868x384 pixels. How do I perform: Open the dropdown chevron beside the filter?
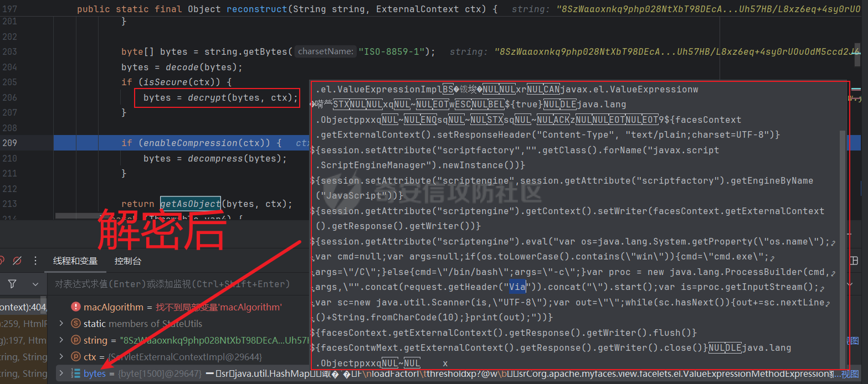coord(35,284)
